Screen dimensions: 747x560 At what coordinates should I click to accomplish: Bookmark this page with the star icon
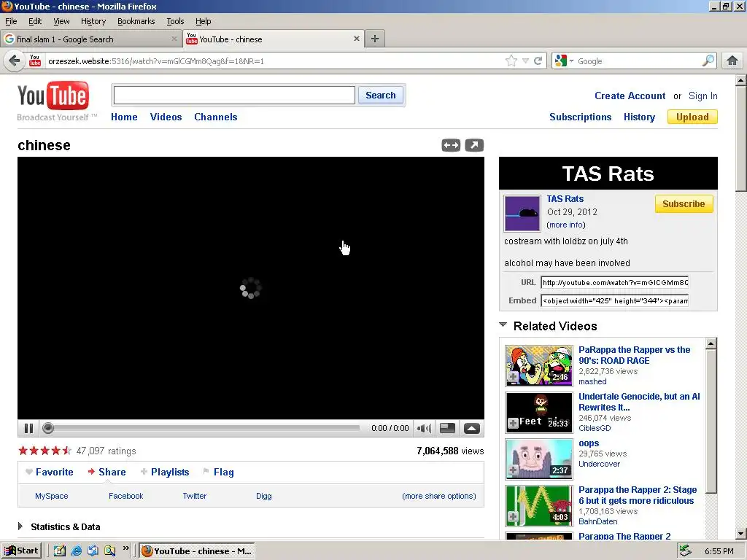(511, 61)
